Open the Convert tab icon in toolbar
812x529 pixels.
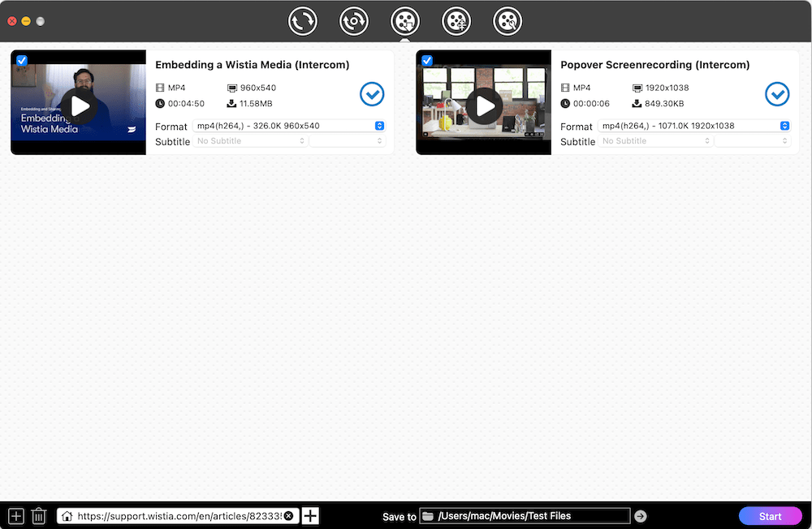[x=302, y=21]
